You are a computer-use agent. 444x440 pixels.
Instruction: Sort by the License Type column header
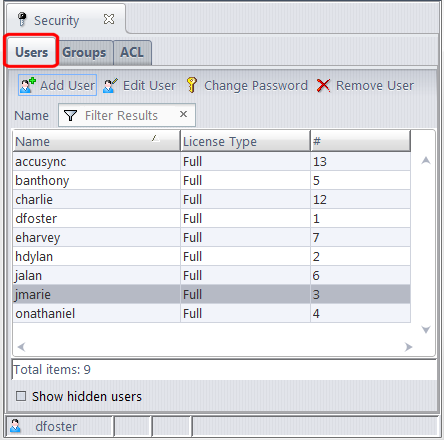pos(245,141)
